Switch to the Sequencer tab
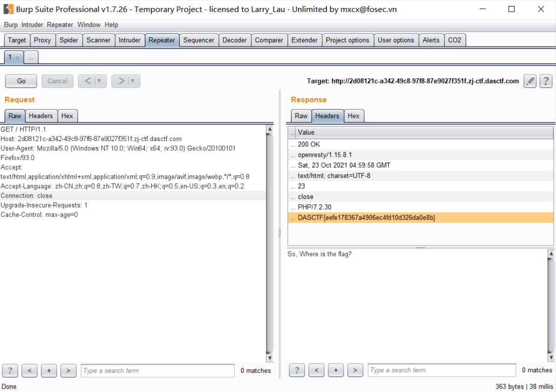Screen dimensions: 556x392 (198, 41)
